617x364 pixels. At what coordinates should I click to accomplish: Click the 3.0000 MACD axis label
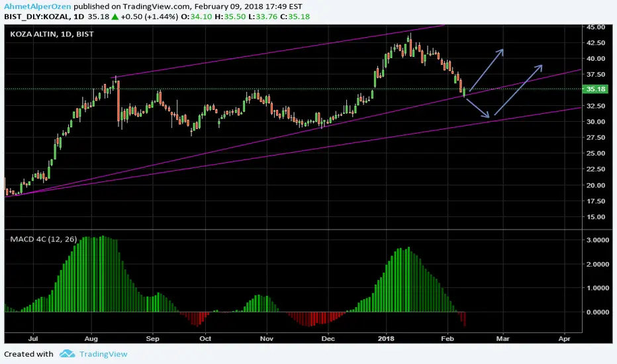(598, 240)
